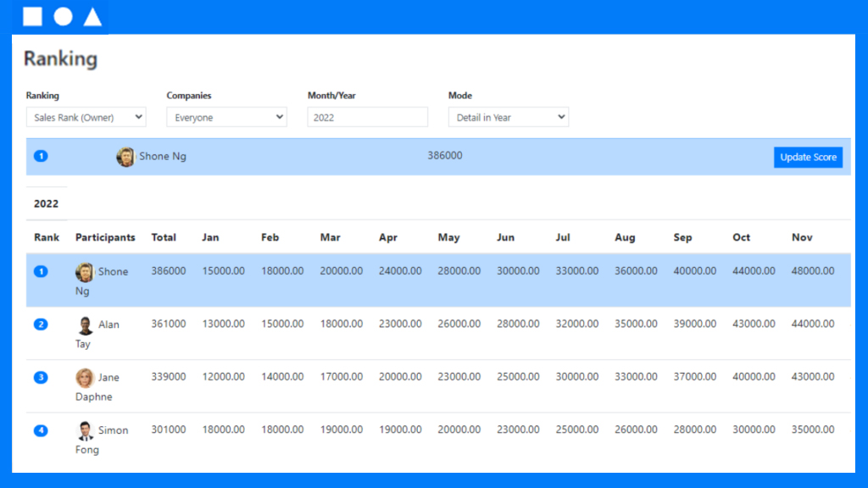The image size is (868, 488).
Task: Click the Month/Year field showing 2022
Action: click(x=367, y=117)
